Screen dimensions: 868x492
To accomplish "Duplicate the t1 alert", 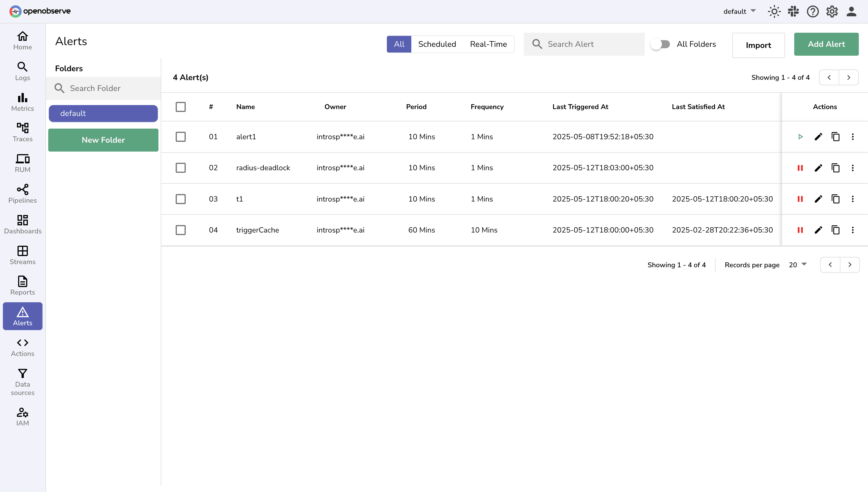I will coord(835,199).
